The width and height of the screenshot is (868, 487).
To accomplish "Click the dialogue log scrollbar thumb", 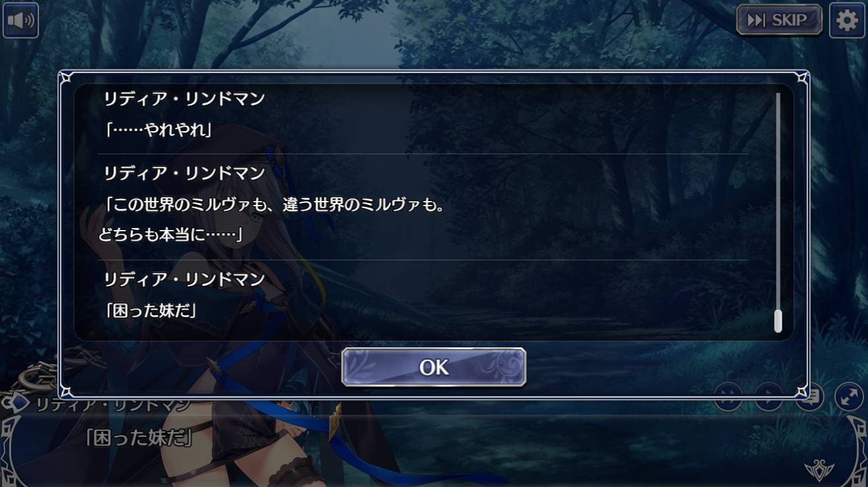I will coord(778,321).
